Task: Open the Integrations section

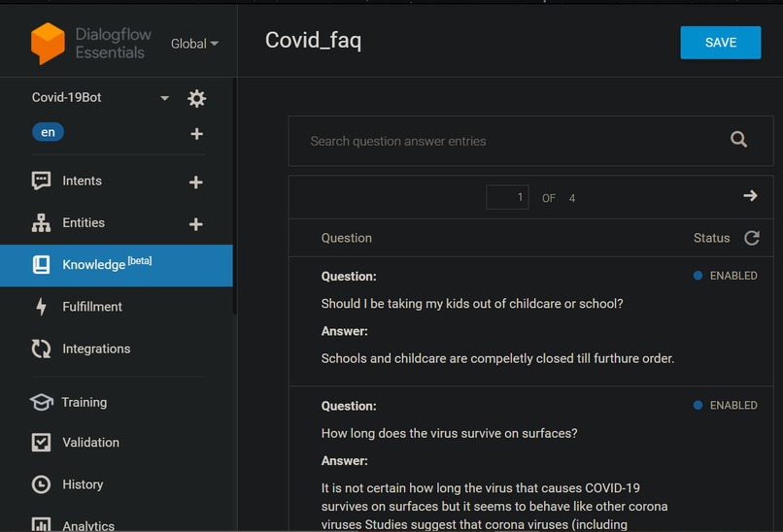Action: 96,349
